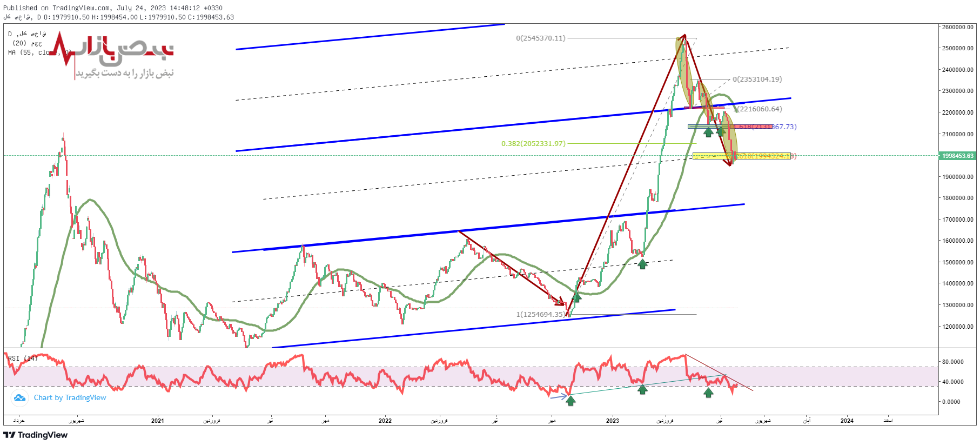
Task: Click the 2500000.00 price axis label
Action: pyautogui.click(x=958, y=48)
